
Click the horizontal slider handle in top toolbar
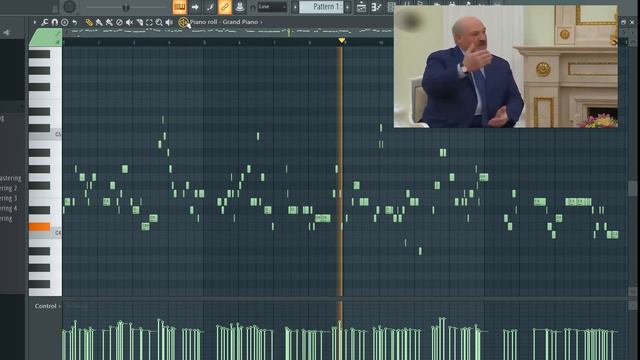point(126,7)
